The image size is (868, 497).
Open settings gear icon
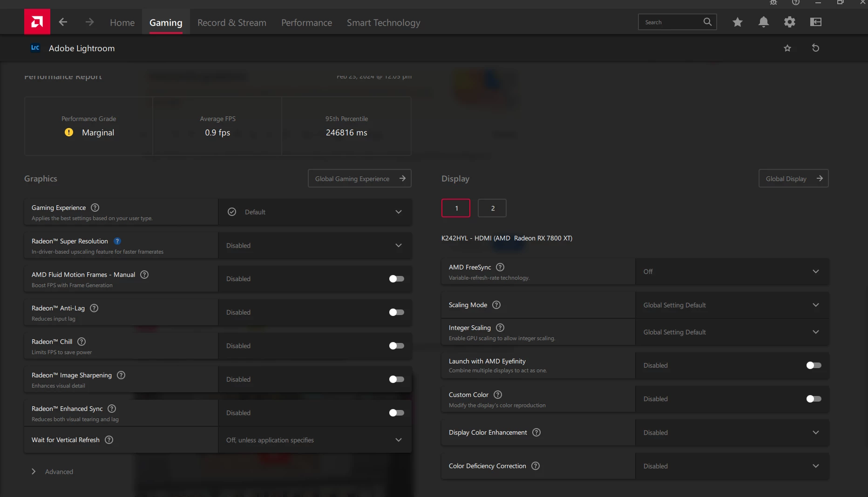789,22
